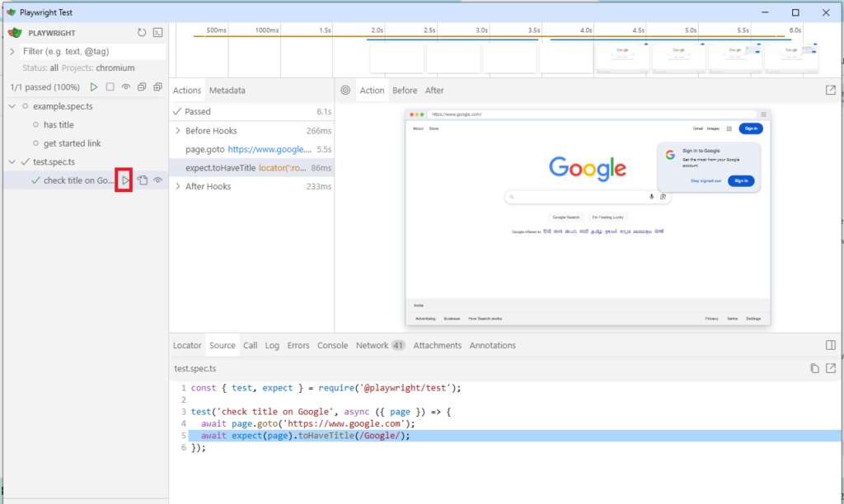Toggle the output terminal icon
Image resolution: width=844 pixels, height=504 pixels.
(157, 33)
